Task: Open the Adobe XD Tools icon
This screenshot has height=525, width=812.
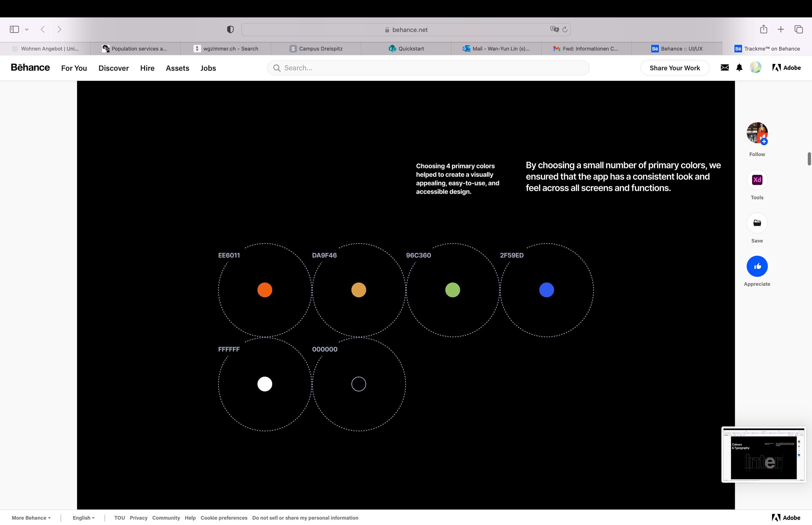Action: pyautogui.click(x=757, y=180)
